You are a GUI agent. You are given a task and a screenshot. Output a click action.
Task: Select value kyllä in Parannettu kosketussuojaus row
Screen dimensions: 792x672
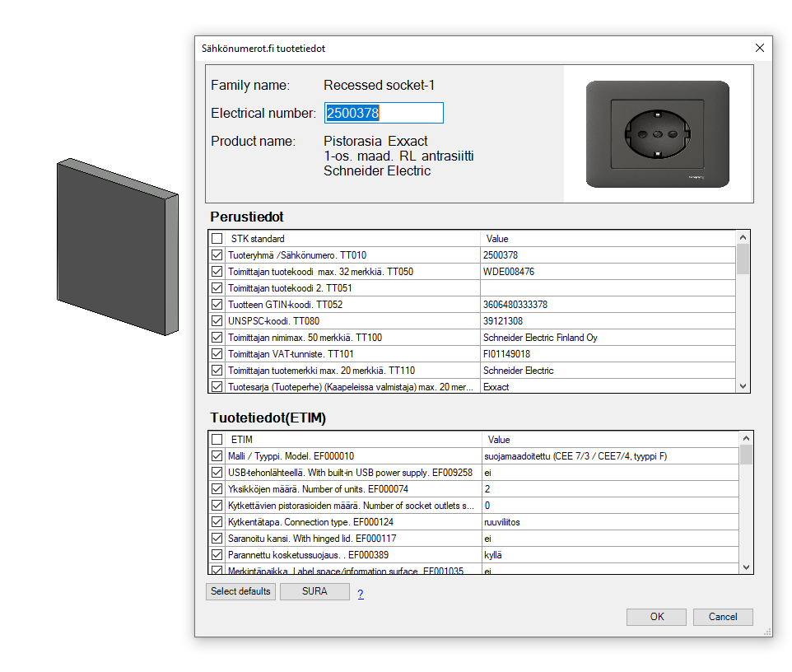[493, 555]
